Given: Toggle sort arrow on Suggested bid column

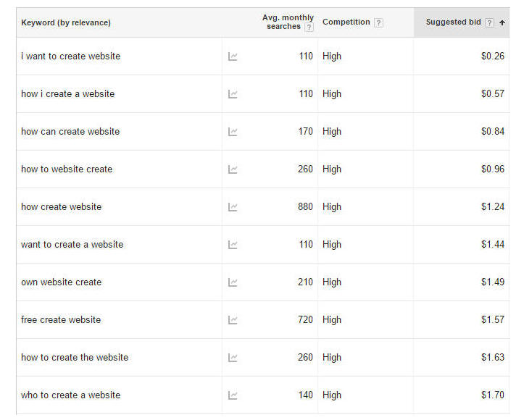Looking at the screenshot, I should [x=502, y=22].
